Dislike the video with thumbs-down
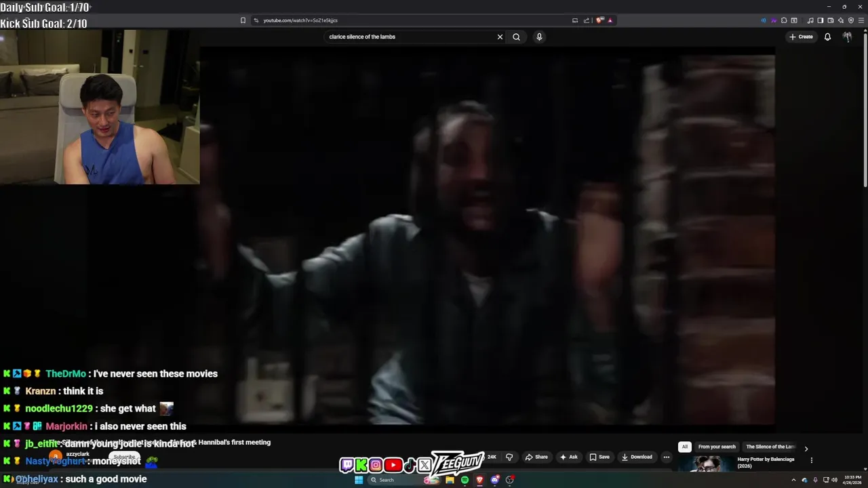The width and height of the screenshot is (868, 488). [x=509, y=457]
